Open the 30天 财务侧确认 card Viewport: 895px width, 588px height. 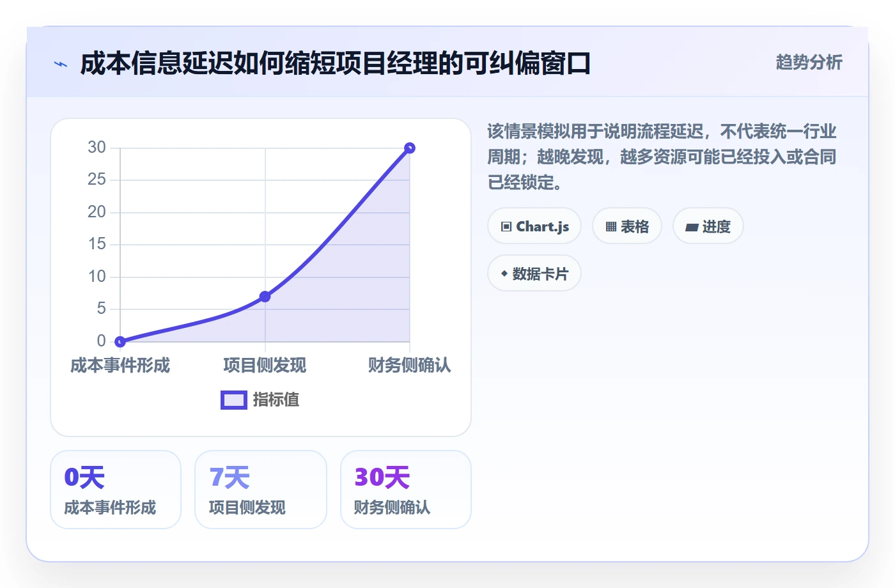click(x=406, y=490)
